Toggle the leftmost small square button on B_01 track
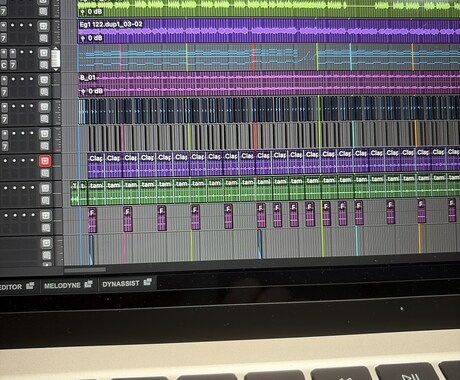Image resolution: width=460 pixels, height=380 pixels. 4,80
